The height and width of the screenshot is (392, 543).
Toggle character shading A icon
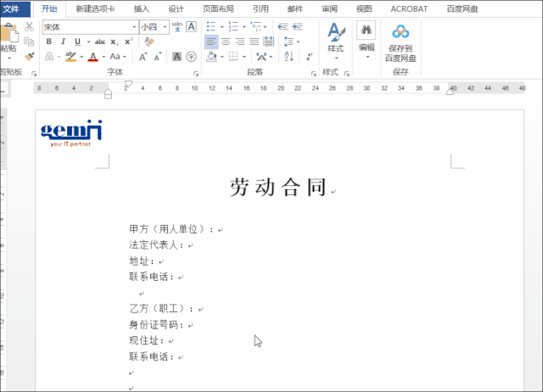177,57
